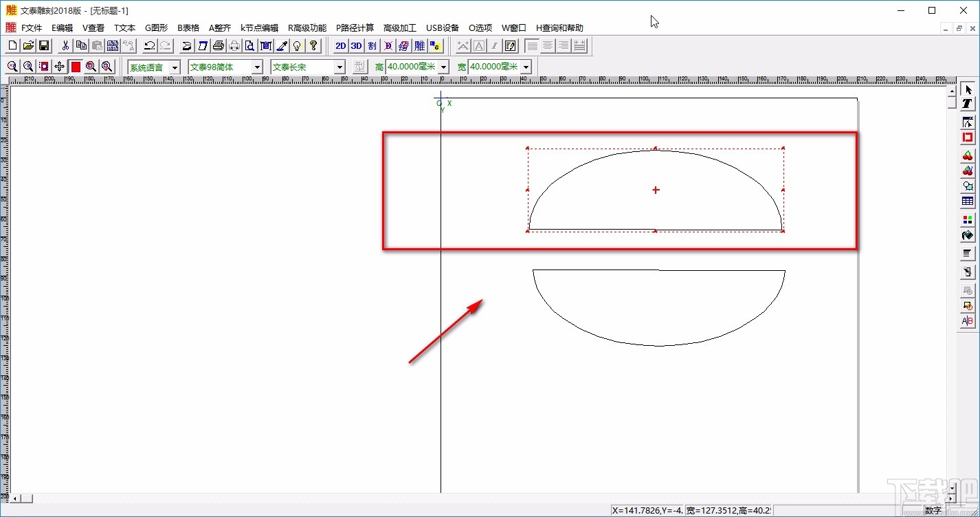The width and height of the screenshot is (980, 517).
Task: Open the B表格 menu
Action: [x=188, y=28]
